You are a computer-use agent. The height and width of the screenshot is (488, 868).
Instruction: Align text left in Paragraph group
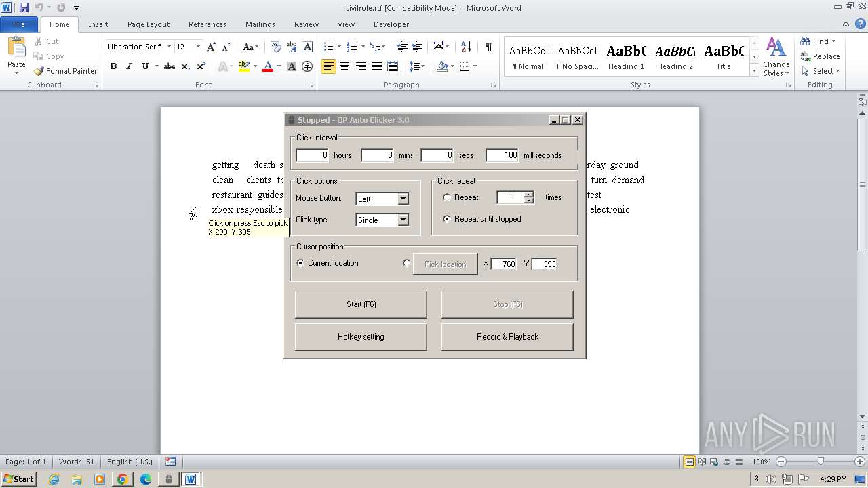[x=329, y=66]
